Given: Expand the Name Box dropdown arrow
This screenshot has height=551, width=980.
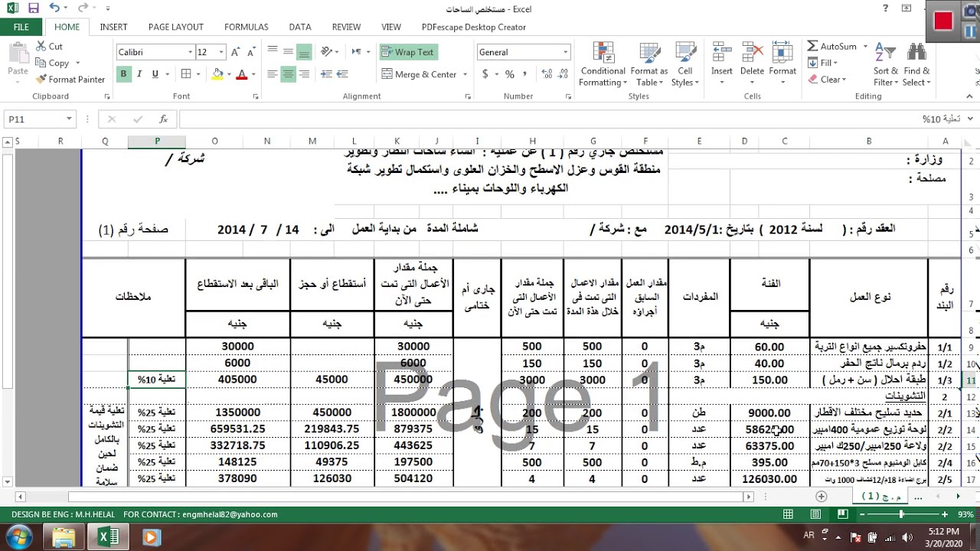Looking at the screenshot, I should [69, 119].
